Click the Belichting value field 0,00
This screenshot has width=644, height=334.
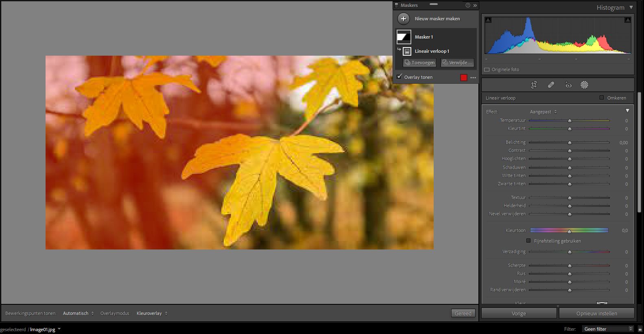click(x=623, y=143)
